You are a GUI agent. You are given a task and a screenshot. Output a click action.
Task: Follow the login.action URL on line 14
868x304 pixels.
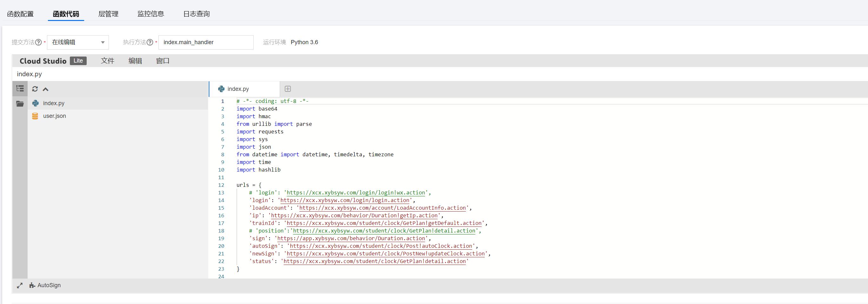[345, 200]
